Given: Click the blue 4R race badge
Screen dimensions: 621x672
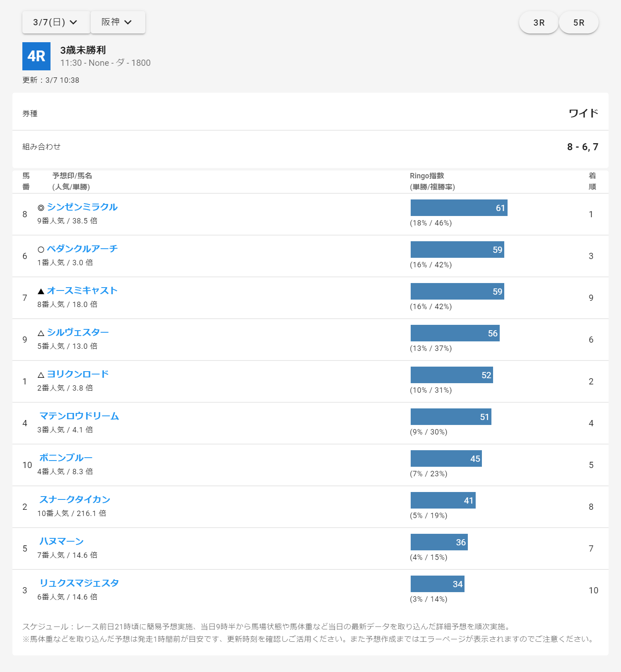Looking at the screenshot, I should [36, 56].
